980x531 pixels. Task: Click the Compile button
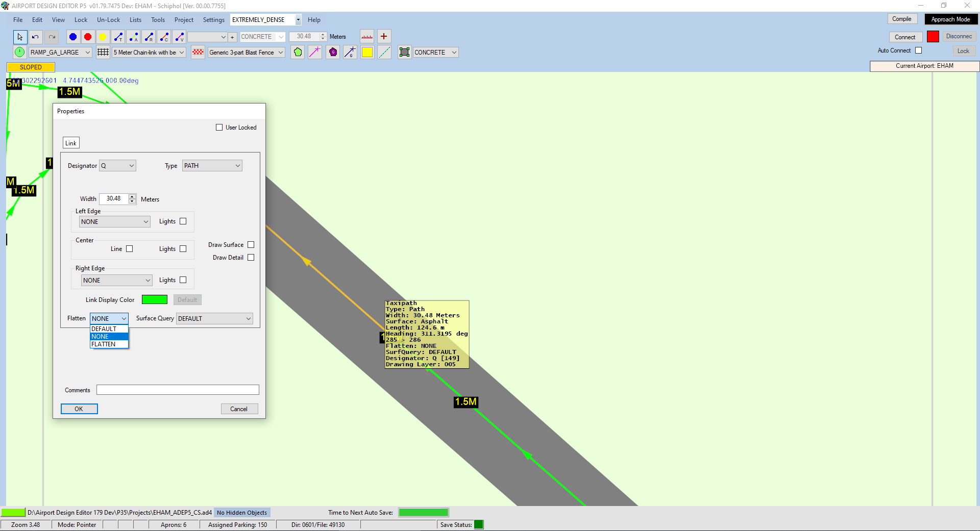(x=901, y=19)
